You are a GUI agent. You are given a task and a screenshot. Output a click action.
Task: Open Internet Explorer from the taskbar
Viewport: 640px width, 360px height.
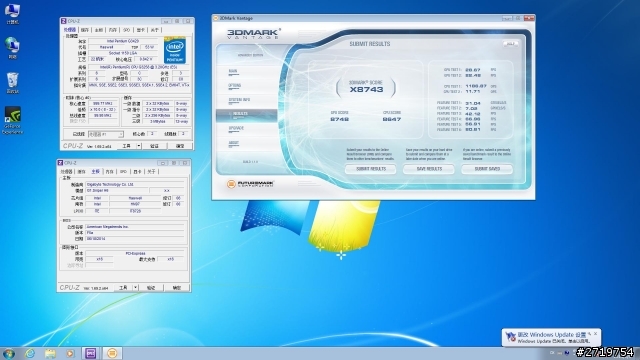(30, 353)
